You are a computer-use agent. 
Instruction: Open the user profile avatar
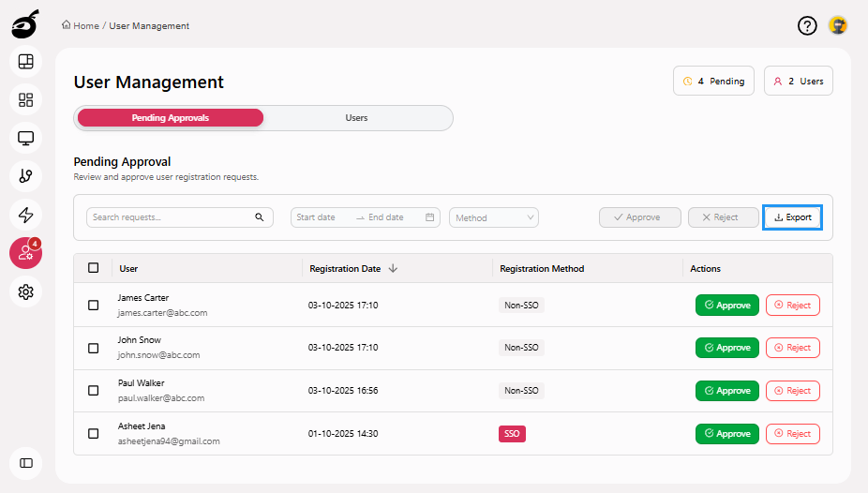pos(838,25)
